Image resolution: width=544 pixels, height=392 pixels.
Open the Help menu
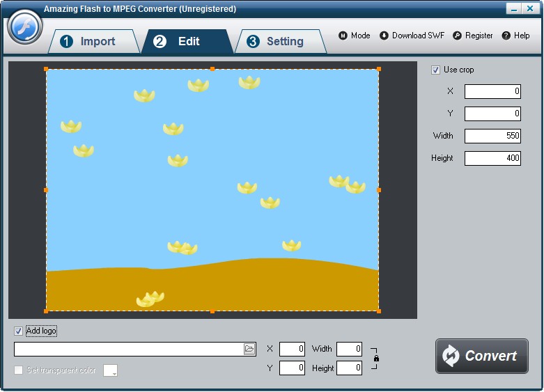click(515, 36)
